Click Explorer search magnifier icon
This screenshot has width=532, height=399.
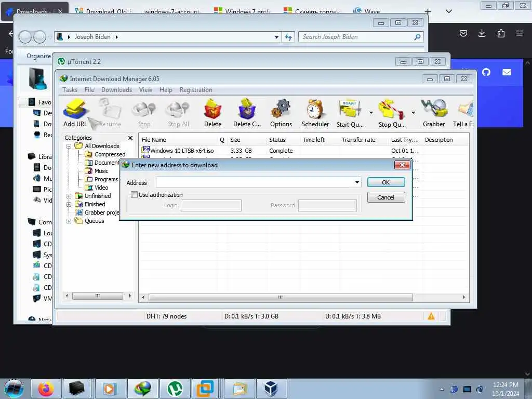417,37
